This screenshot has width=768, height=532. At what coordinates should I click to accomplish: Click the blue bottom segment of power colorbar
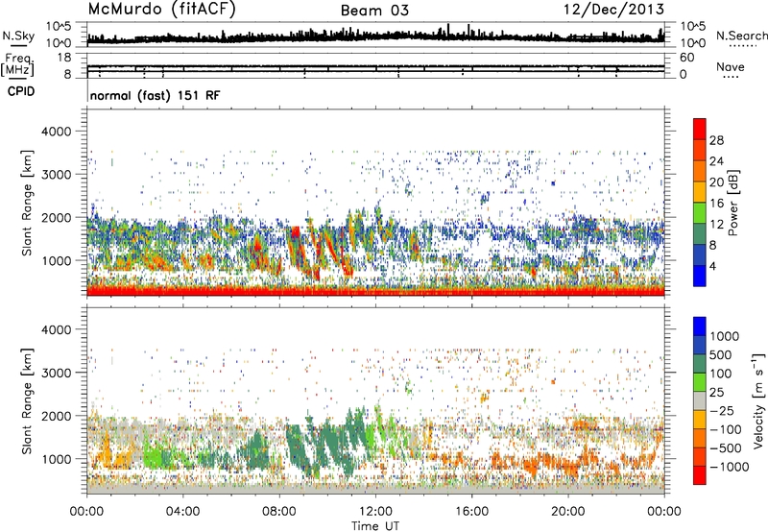pyautogui.click(x=700, y=276)
